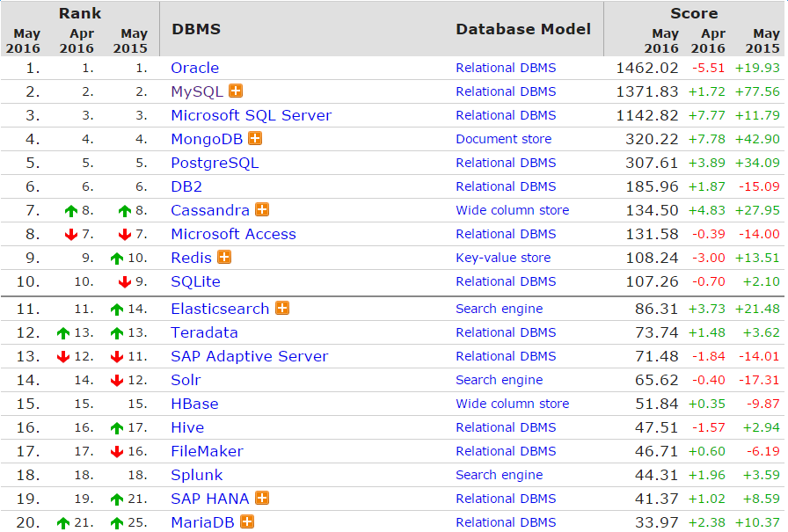Image resolution: width=788 pixels, height=532 pixels.
Task: Click green up arrow in MariaDB's May 2015 rank
Action: pos(117,523)
